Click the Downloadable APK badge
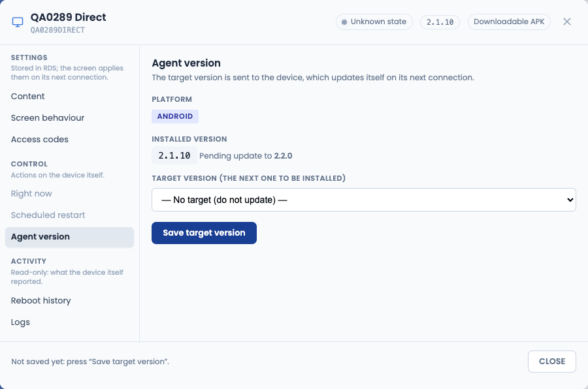588x389 pixels. (x=509, y=22)
